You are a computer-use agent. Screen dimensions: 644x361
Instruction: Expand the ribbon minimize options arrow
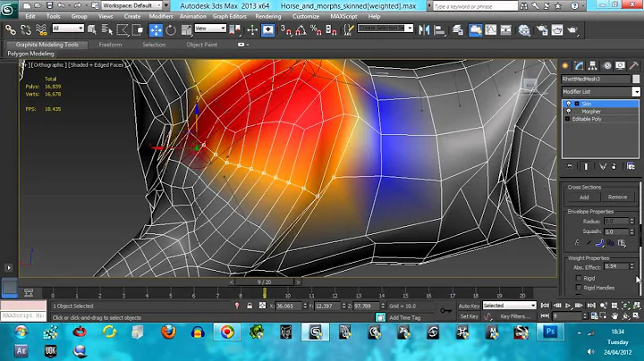pos(247,45)
